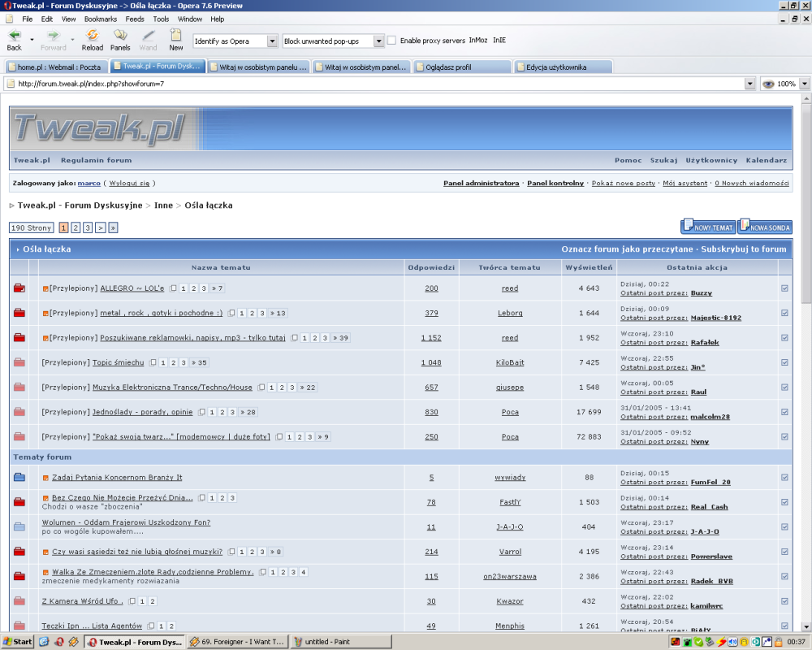This screenshot has width=812, height=650.
Task: Click folder icon of Z Kamerą Wśród Ufo
Action: pyautogui.click(x=19, y=601)
